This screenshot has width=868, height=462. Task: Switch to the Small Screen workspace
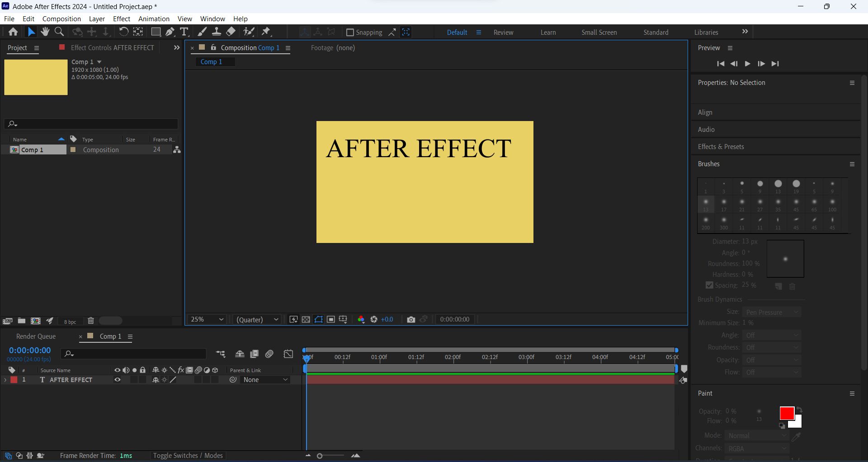[x=599, y=32]
